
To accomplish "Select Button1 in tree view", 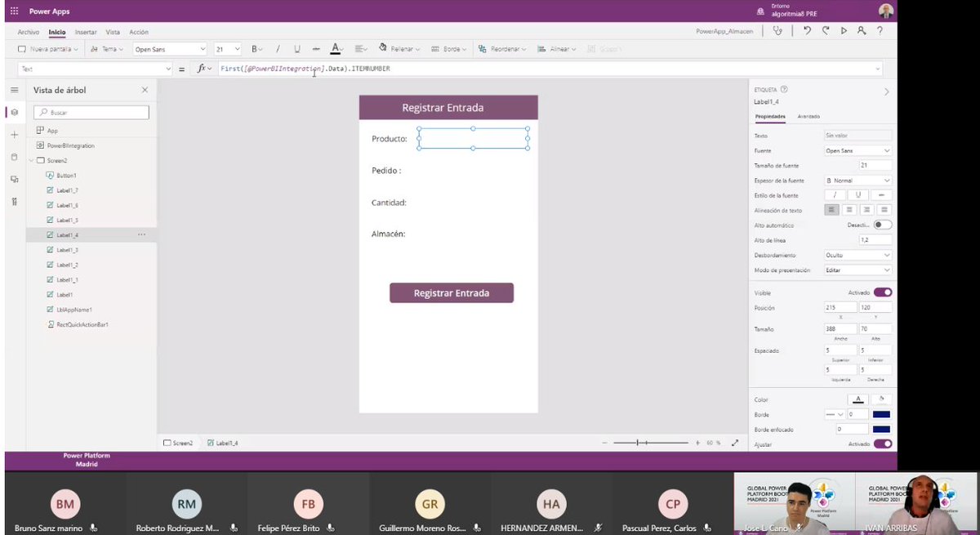I will click(66, 176).
